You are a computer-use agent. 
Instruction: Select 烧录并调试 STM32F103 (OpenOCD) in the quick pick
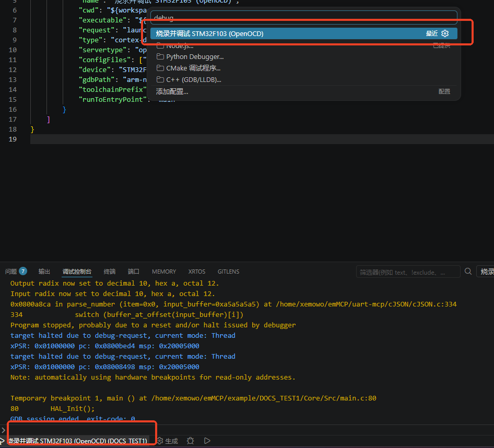click(x=304, y=33)
